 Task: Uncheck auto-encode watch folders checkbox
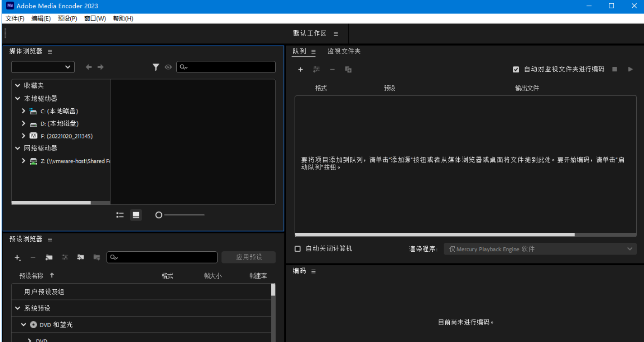516,69
